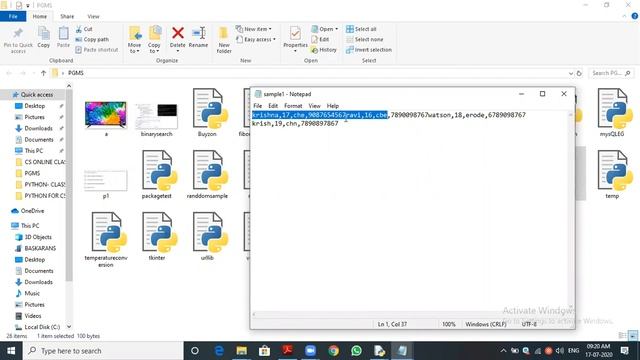The width and height of the screenshot is (640, 360).
Task: Click the second line text in Notepad
Action: [x=295, y=123]
